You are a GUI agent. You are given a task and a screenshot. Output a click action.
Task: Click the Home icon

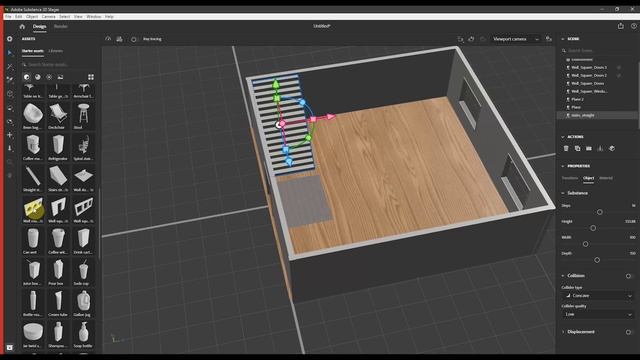coord(22,27)
